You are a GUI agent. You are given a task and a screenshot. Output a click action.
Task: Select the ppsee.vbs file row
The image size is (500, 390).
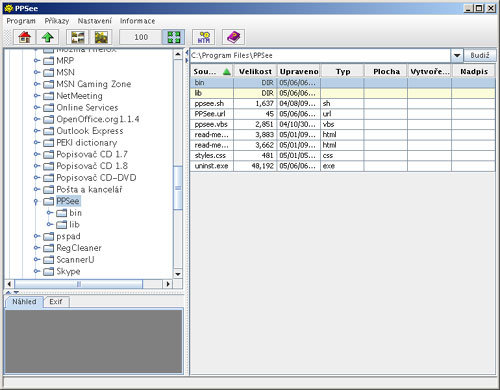click(343, 124)
